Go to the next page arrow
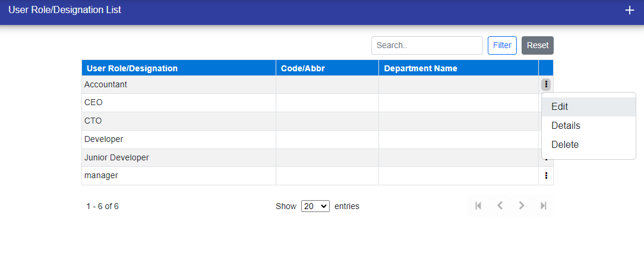 point(522,206)
